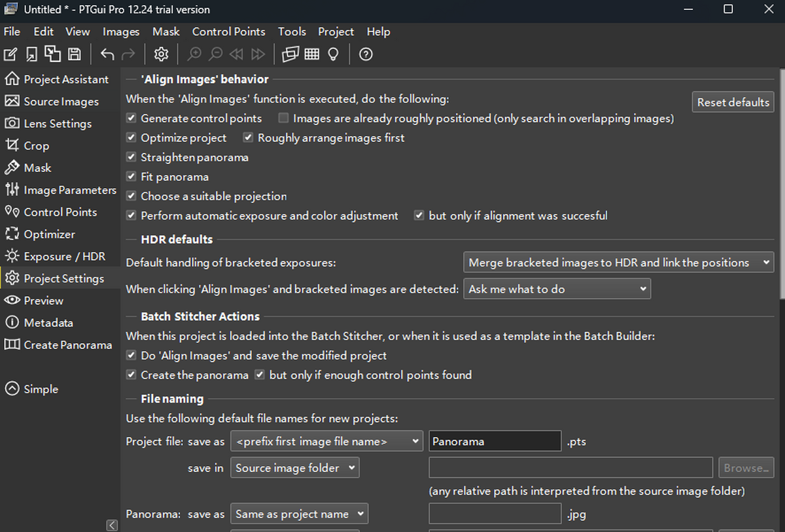This screenshot has height=532, width=785.
Task: Expand the 'Ask me what to do' dropdown
Action: coord(556,289)
